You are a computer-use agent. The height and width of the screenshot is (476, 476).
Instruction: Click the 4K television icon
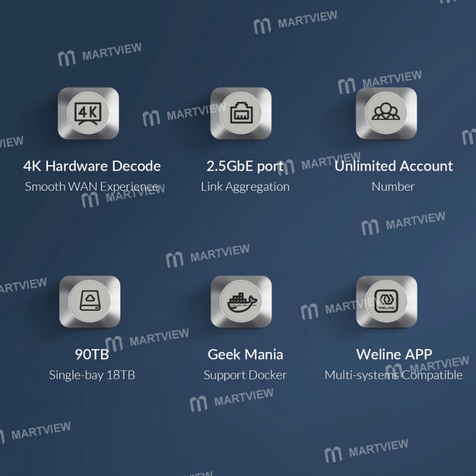click(x=88, y=113)
